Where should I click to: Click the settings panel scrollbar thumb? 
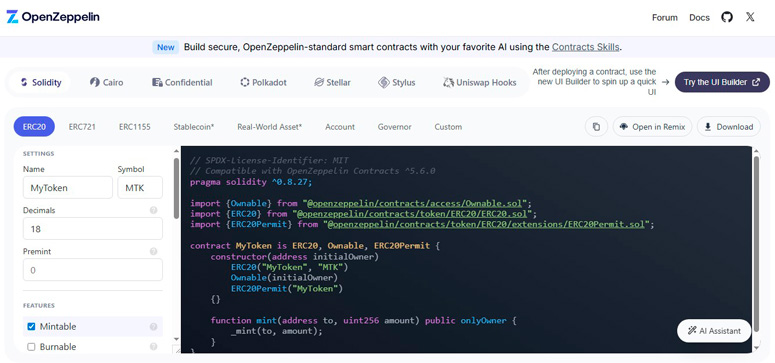(176, 188)
